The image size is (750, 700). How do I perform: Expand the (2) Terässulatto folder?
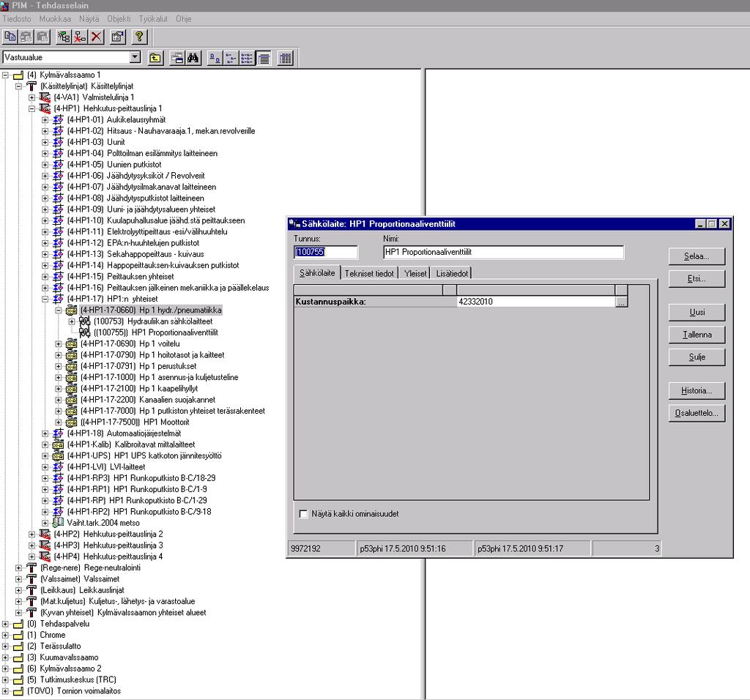pos(5,646)
